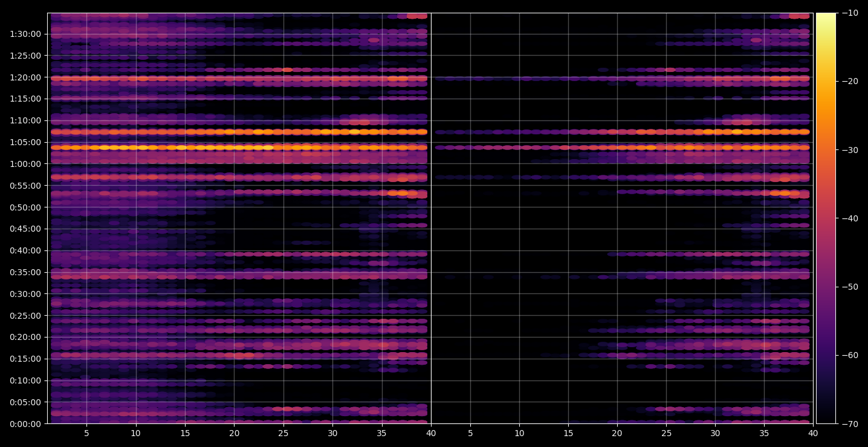868x447 pixels.
Task: Click the 0:45:00 y-axis tick label
Action: coord(27,229)
